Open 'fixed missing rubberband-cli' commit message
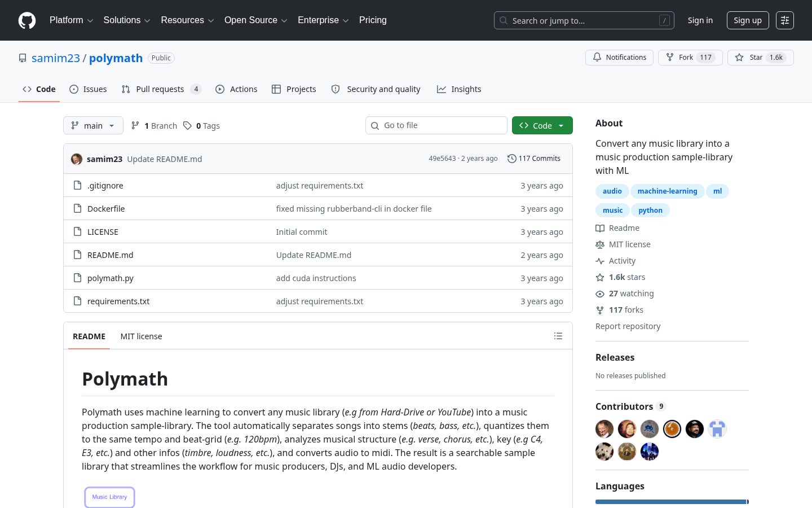Image resolution: width=812 pixels, height=508 pixels. click(x=354, y=209)
